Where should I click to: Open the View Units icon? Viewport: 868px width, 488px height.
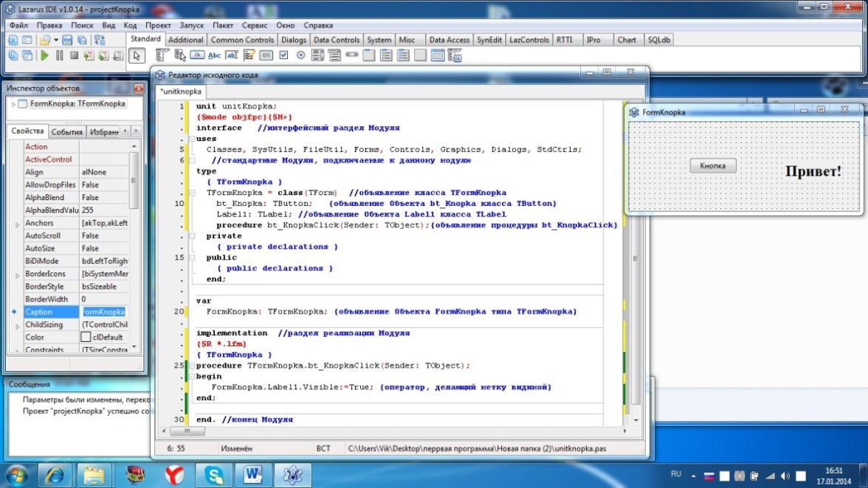coord(13,55)
